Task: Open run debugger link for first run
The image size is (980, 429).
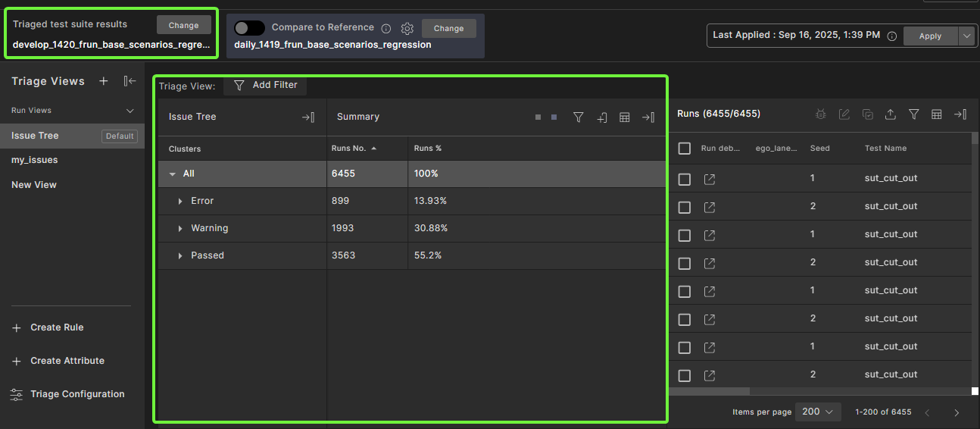Action: pyautogui.click(x=710, y=179)
